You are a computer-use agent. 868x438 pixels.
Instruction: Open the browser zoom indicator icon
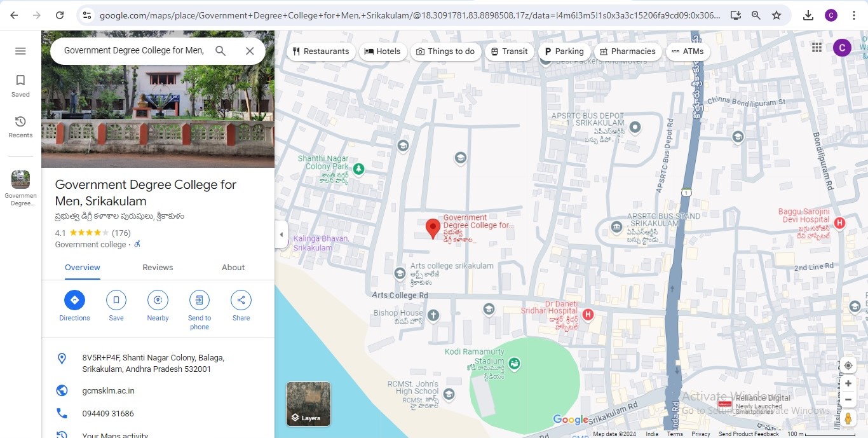click(x=756, y=15)
